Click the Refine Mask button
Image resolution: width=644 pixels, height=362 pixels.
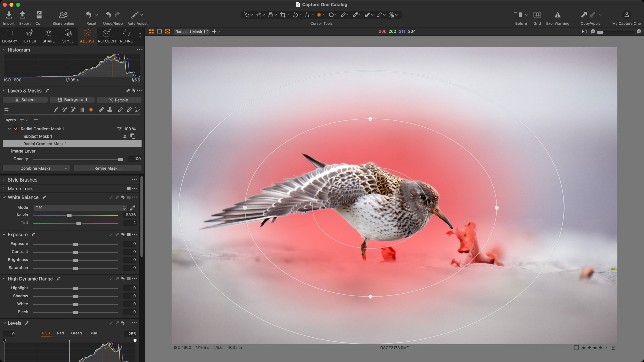point(107,168)
